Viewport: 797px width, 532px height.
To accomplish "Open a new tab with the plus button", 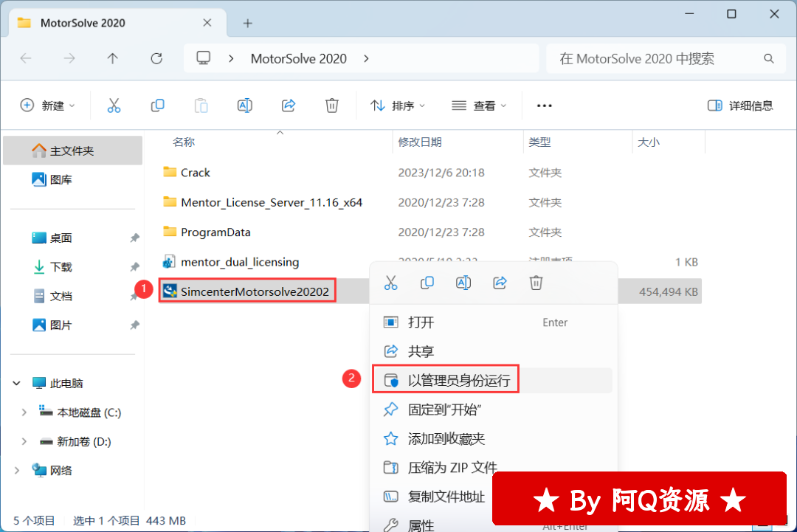I will [x=247, y=24].
